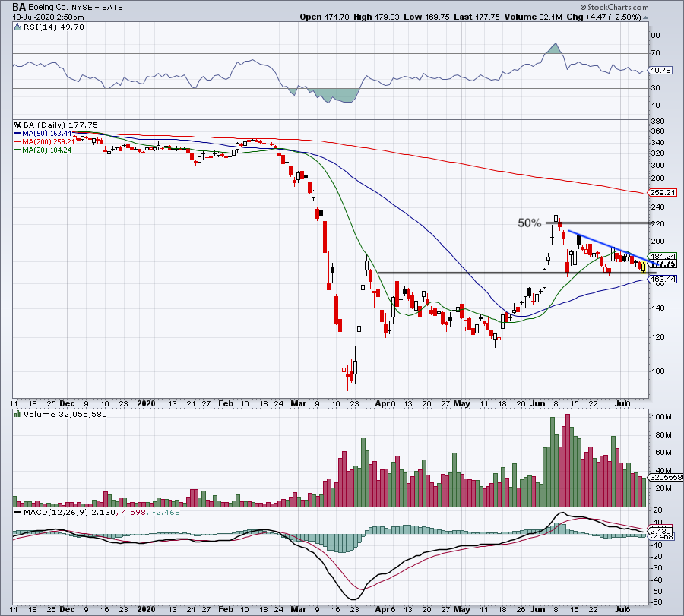Click the Chg +4.47 (+2.58%) value
The height and width of the screenshot is (616, 684).
[603, 17]
